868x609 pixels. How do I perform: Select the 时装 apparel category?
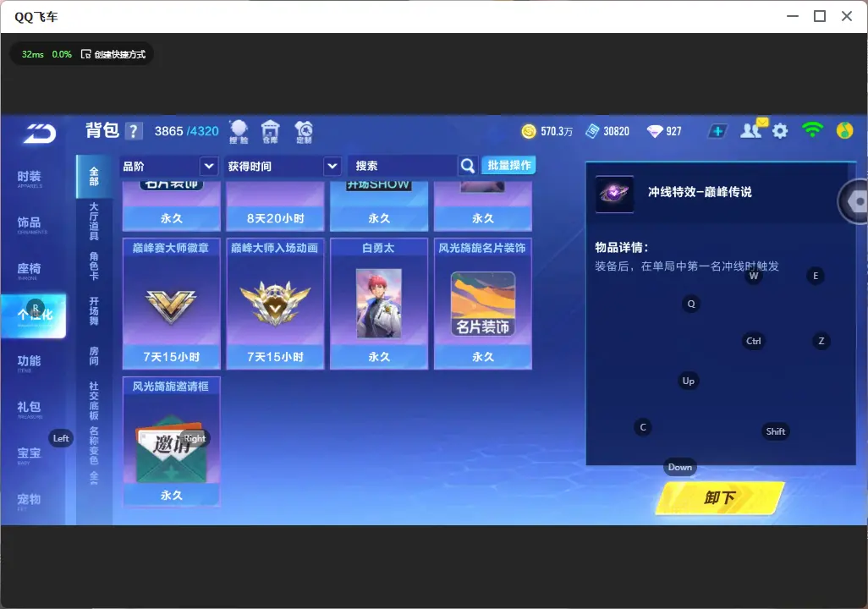[29, 178]
